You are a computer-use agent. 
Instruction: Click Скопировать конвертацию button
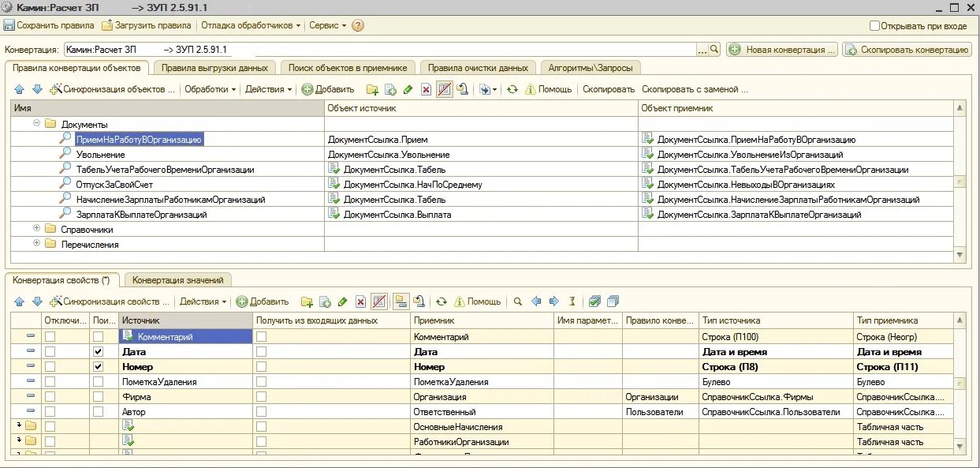[906, 49]
